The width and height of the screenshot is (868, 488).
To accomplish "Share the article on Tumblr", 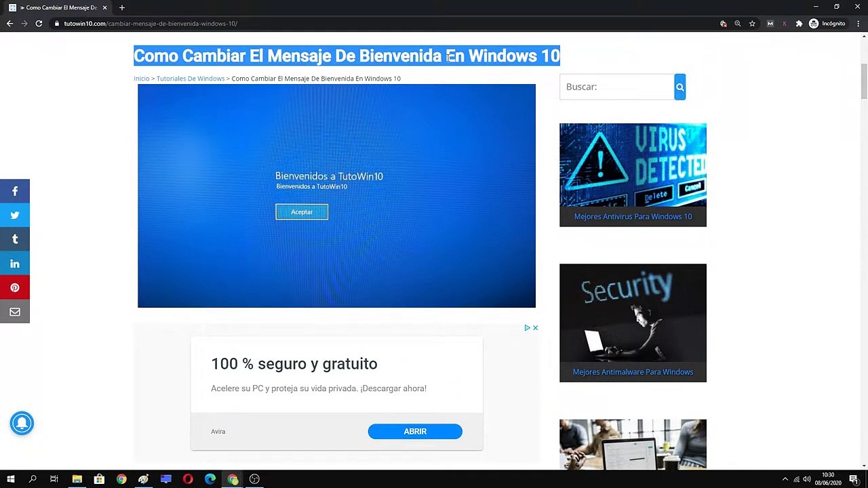I will (x=15, y=239).
